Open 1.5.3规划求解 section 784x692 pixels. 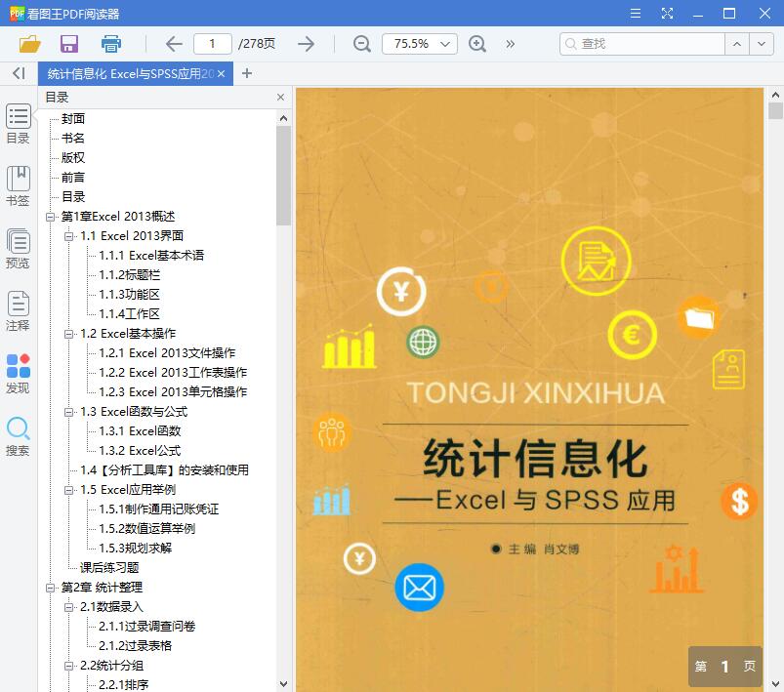[135, 548]
